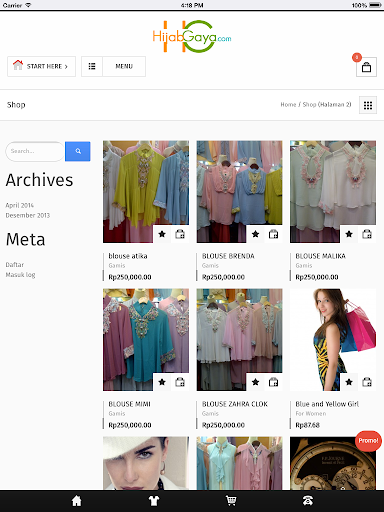
Task: Open the shirt icon in bottom bar
Action: [x=154, y=500]
